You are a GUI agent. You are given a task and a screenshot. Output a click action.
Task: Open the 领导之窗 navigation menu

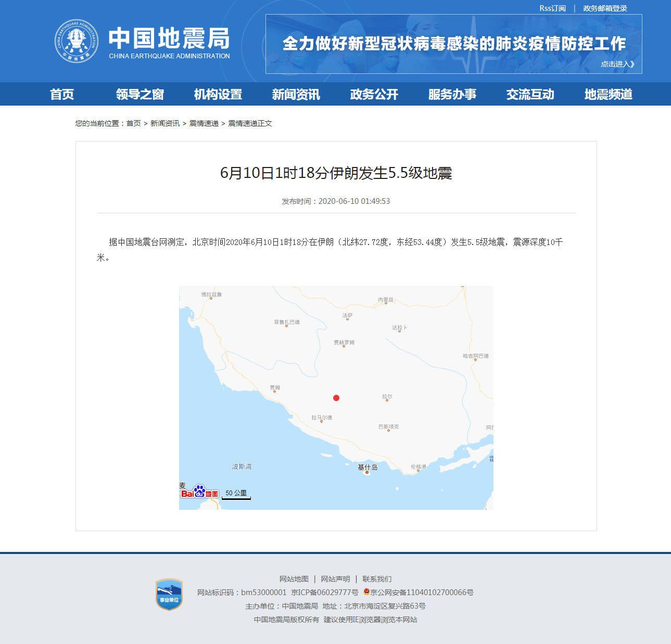point(140,94)
